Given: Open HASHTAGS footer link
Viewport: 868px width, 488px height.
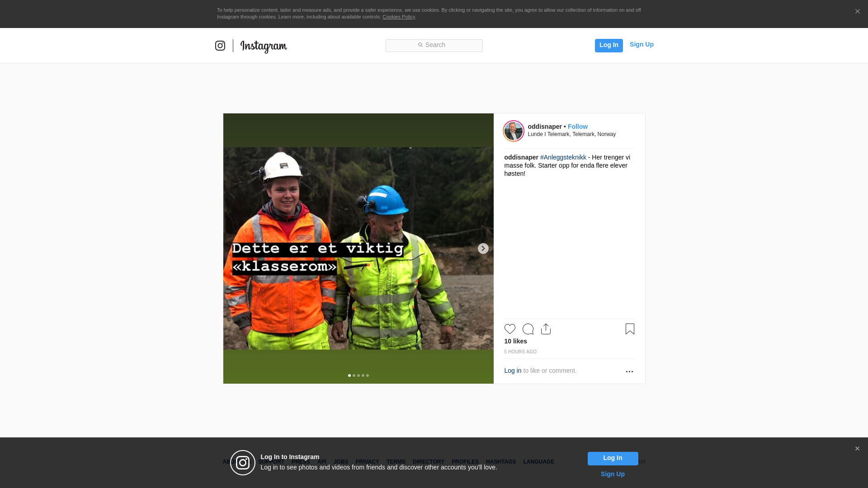Looking at the screenshot, I should click(x=500, y=462).
